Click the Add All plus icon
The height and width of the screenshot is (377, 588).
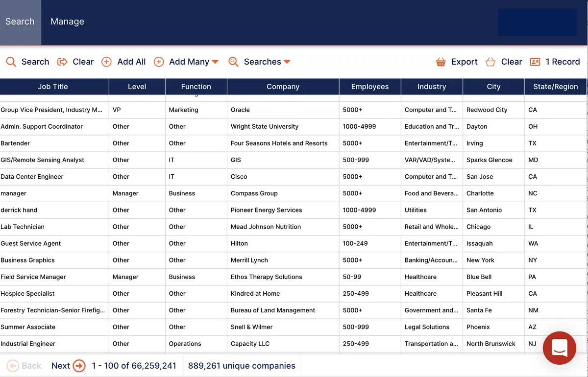(x=106, y=62)
